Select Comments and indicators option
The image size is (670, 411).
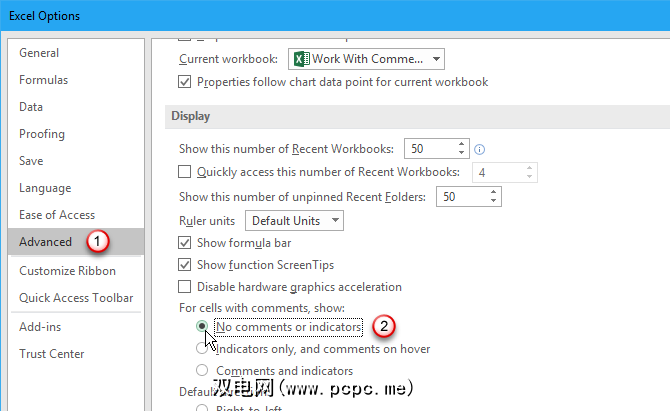(x=203, y=371)
